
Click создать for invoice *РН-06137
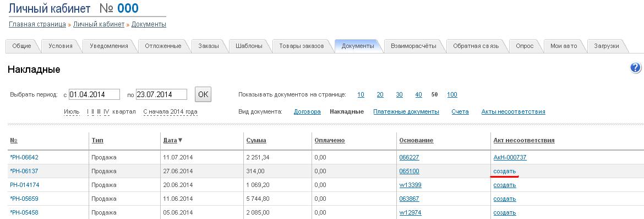click(x=504, y=171)
